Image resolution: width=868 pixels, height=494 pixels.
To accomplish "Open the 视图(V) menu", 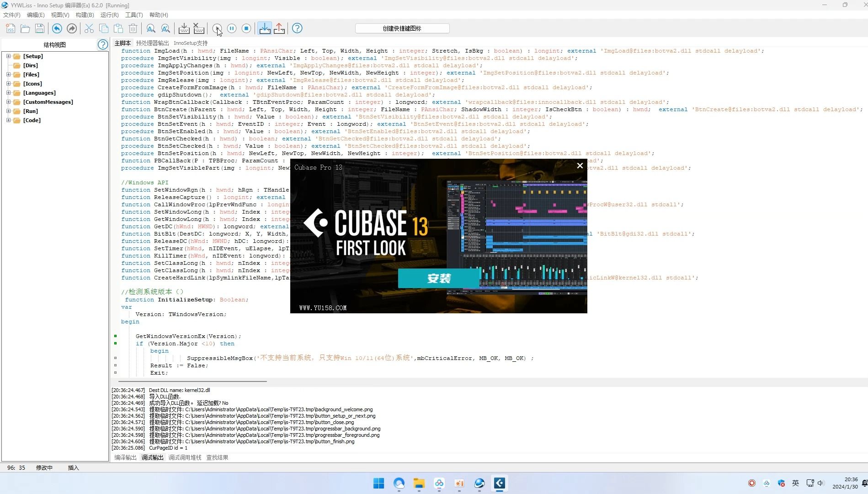I will coord(60,15).
